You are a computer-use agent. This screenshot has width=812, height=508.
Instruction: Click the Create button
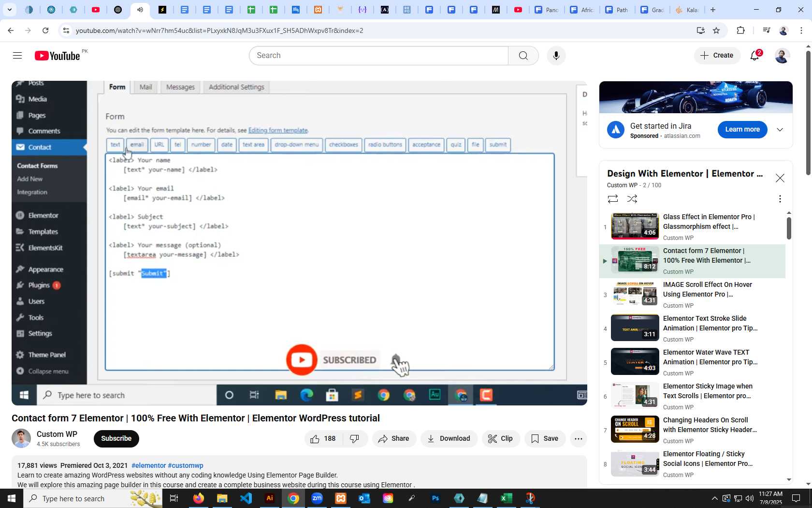tap(717, 56)
